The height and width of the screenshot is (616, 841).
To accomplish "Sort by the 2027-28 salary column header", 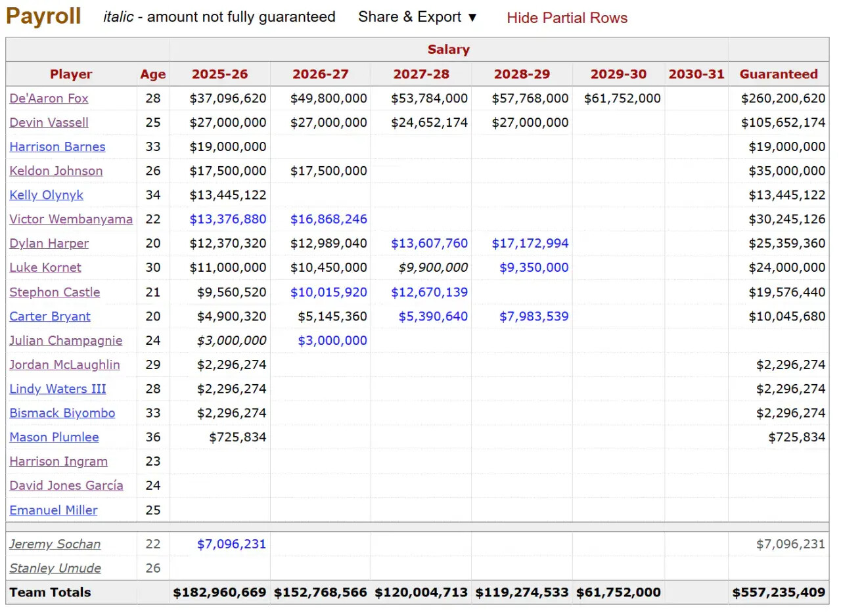I will click(x=421, y=74).
